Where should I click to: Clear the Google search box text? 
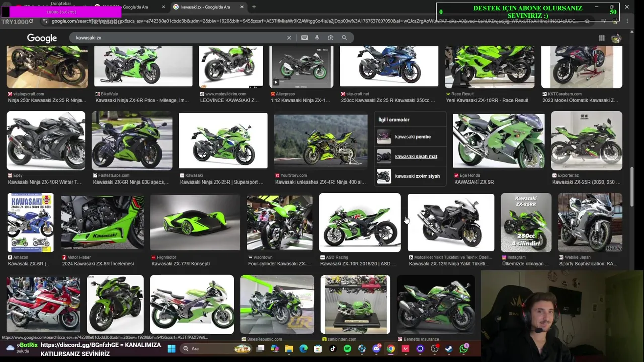coord(289,38)
